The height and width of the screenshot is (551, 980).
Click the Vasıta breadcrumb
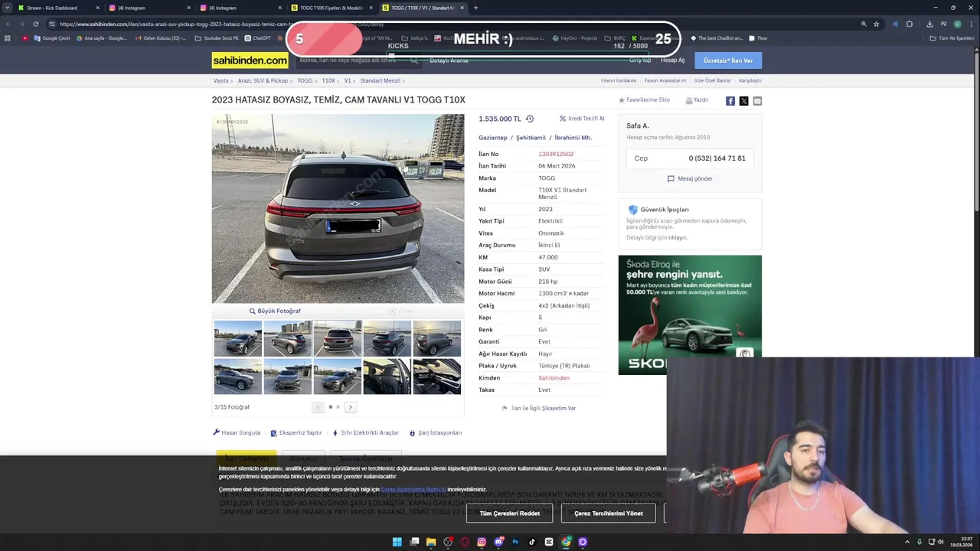220,80
